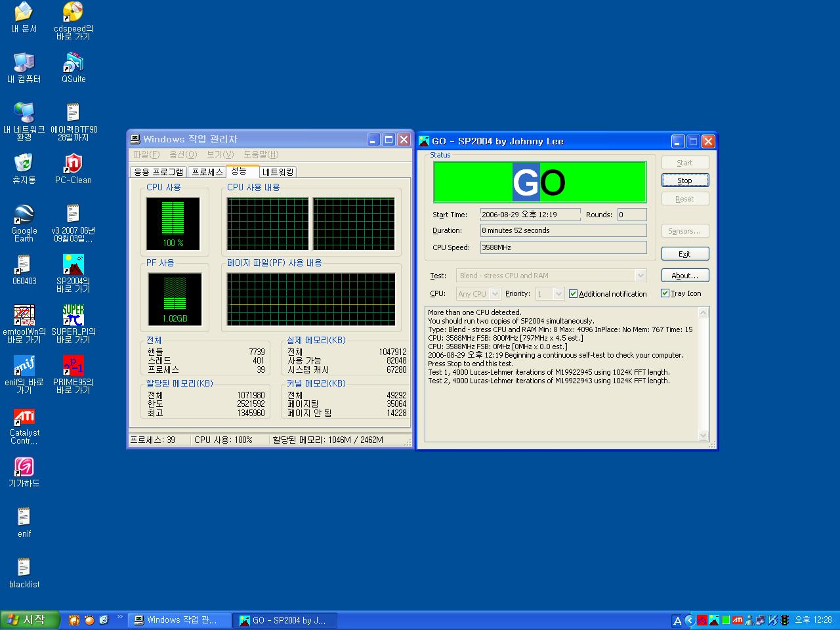Open the 휴지통 recycle bin icon
This screenshot has width=840, height=630.
tap(24, 169)
